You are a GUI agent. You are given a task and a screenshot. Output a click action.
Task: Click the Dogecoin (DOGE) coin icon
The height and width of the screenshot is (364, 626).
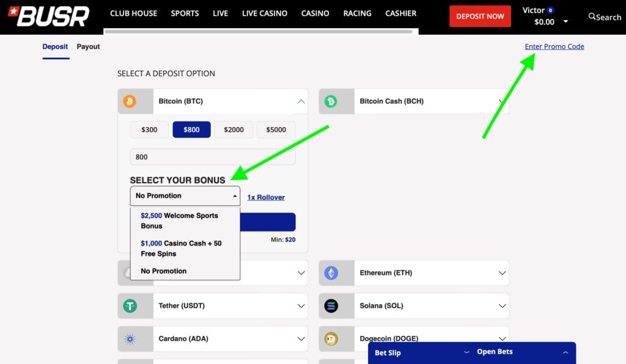click(331, 339)
